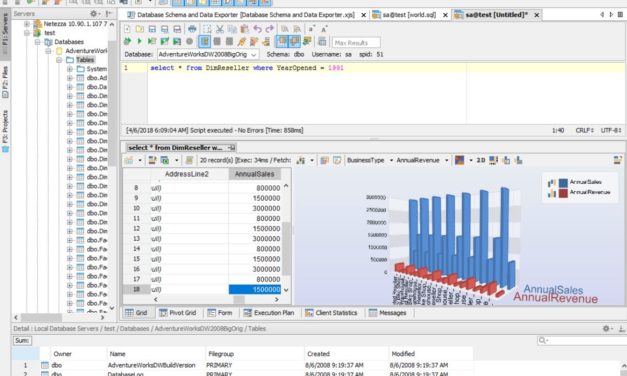Viewport: 627px width, 376px height.
Task: Close the sa@test [Untitled]* tab
Action: coord(537,15)
